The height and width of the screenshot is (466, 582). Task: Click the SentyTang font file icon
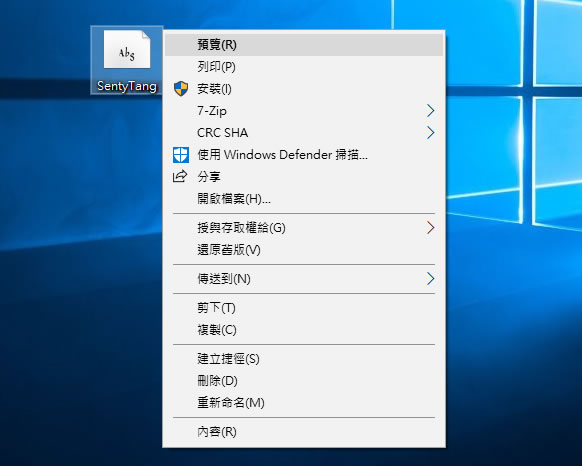[x=127, y=50]
